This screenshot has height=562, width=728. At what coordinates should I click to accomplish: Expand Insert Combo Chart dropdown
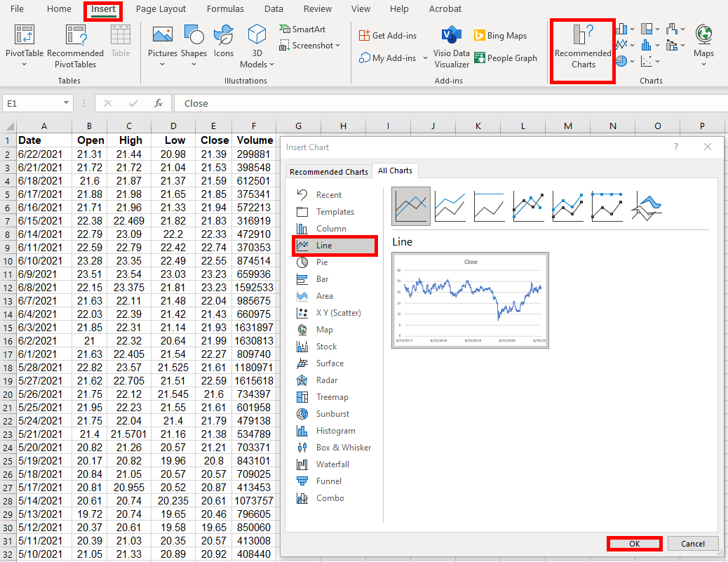[682, 45]
